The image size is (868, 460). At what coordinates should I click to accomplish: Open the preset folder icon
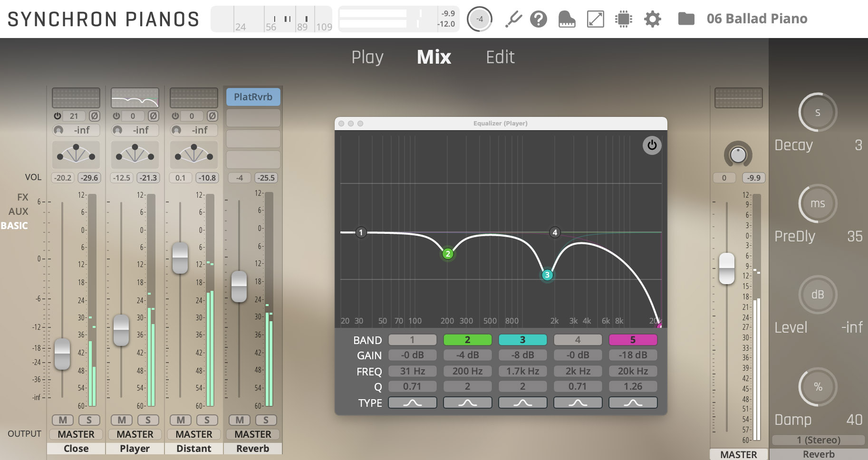coord(686,19)
